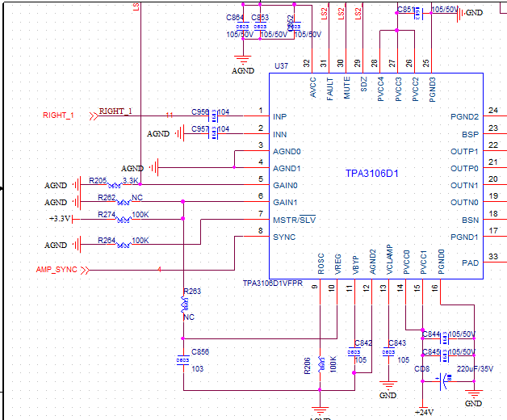Click the AGND ground symbol beside C957

[x=180, y=133]
